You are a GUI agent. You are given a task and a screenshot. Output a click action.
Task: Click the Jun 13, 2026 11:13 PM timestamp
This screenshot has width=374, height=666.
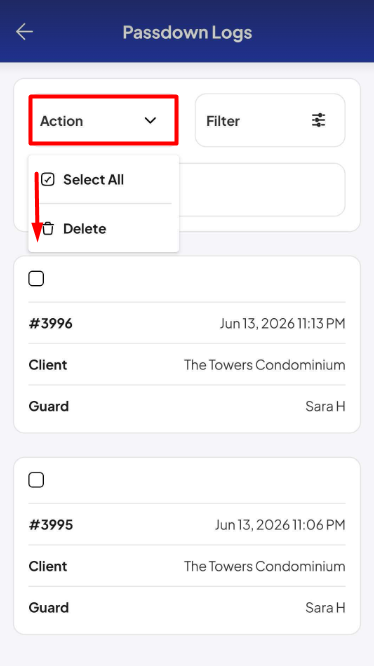tap(282, 324)
